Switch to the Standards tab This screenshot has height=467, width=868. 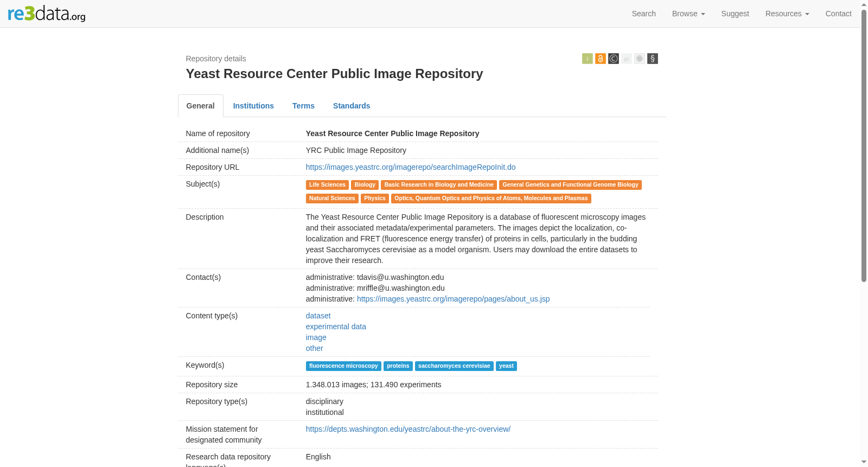(x=352, y=106)
